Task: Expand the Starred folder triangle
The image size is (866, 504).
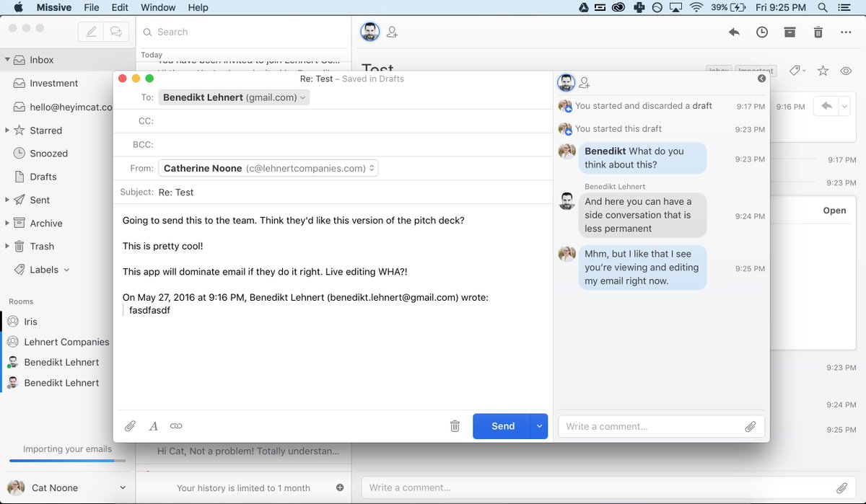Action: pyautogui.click(x=7, y=131)
